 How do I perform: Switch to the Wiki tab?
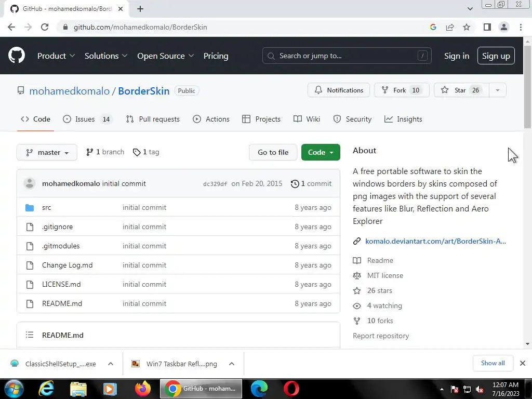(x=307, y=119)
